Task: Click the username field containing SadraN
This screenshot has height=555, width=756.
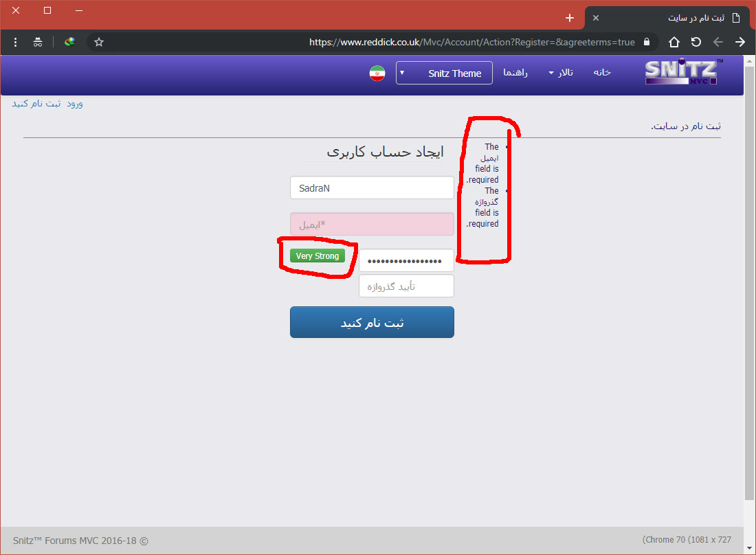Action: click(372, 188)
